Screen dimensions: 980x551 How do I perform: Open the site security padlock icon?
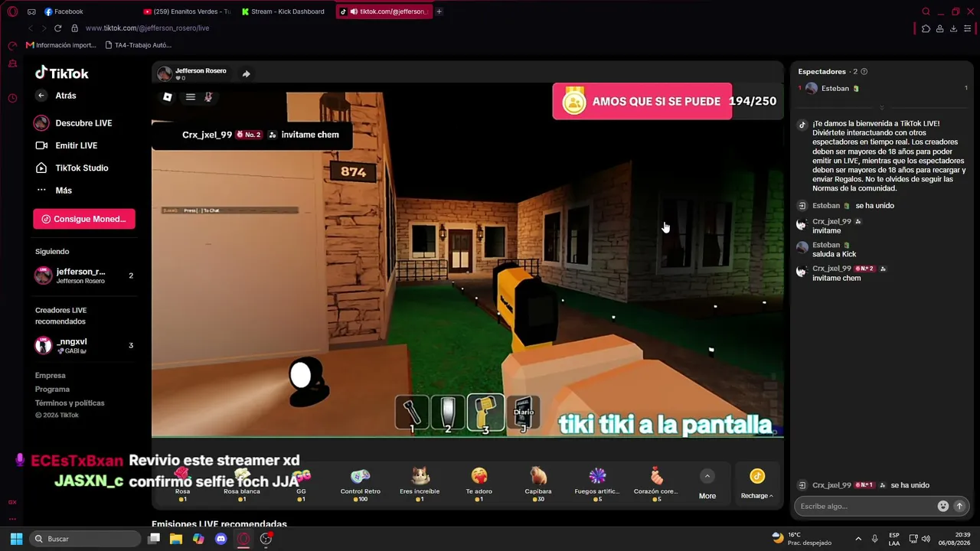pos(74,28)
